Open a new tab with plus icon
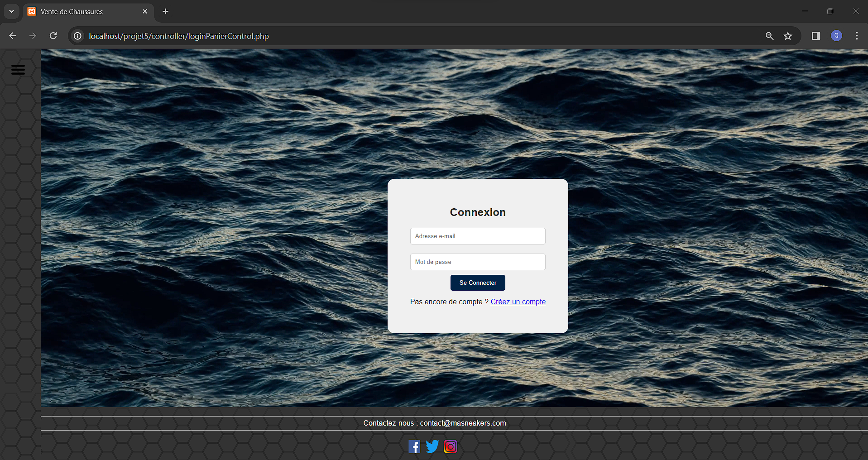 pos(165,11)
